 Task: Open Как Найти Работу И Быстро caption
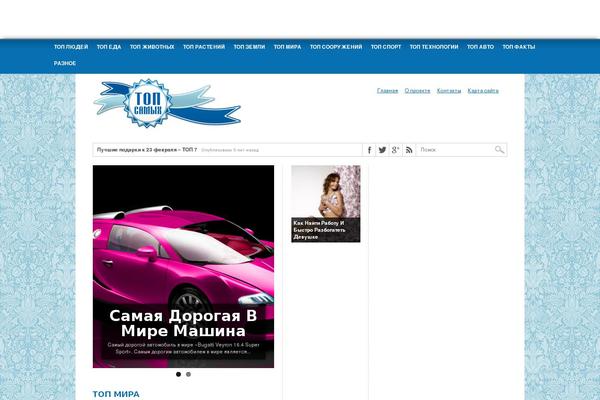tap(320, 230)
